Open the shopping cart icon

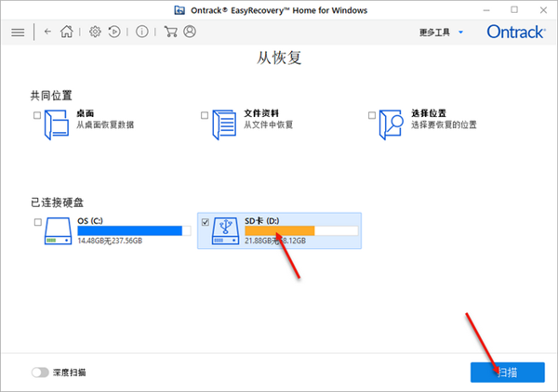(x=170, y=32)
